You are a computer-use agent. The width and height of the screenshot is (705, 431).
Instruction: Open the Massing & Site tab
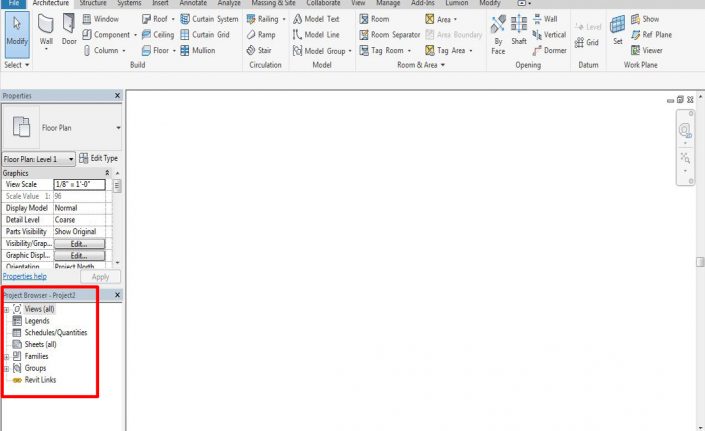pyautogui.click(x=273, y=4)
